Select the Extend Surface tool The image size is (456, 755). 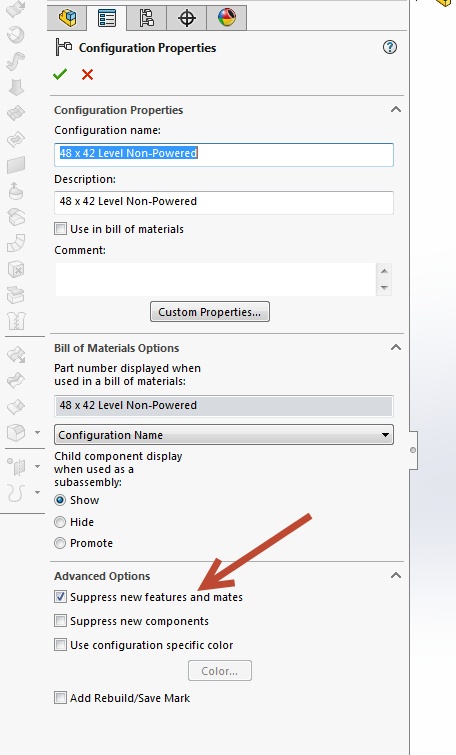pos(16,355)
